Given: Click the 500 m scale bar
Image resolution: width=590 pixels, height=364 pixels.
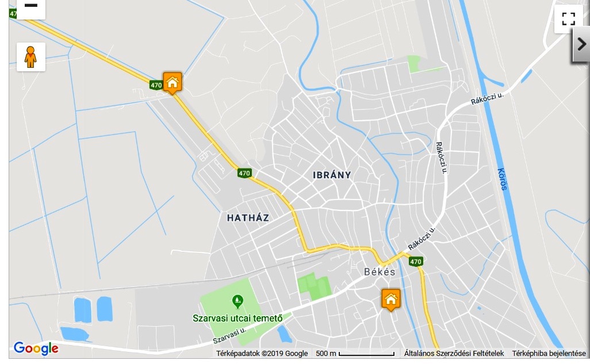Looking at the screenshot, I should pyautogui.click(x=355, y=354).
